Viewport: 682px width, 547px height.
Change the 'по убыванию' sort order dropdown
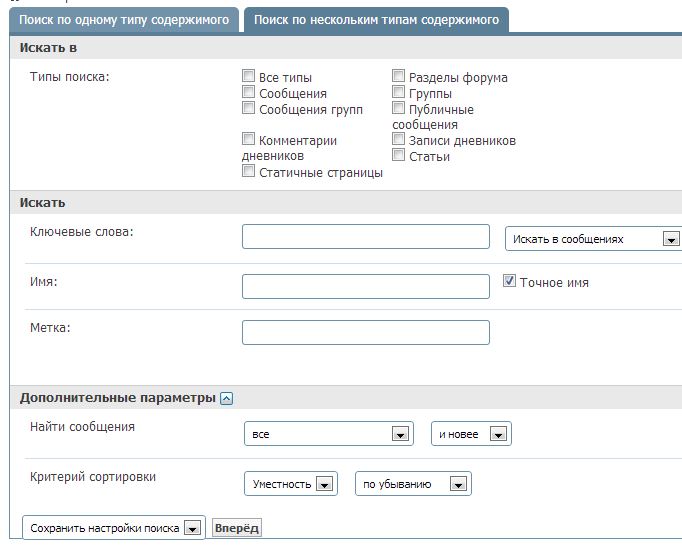(413, 484)
